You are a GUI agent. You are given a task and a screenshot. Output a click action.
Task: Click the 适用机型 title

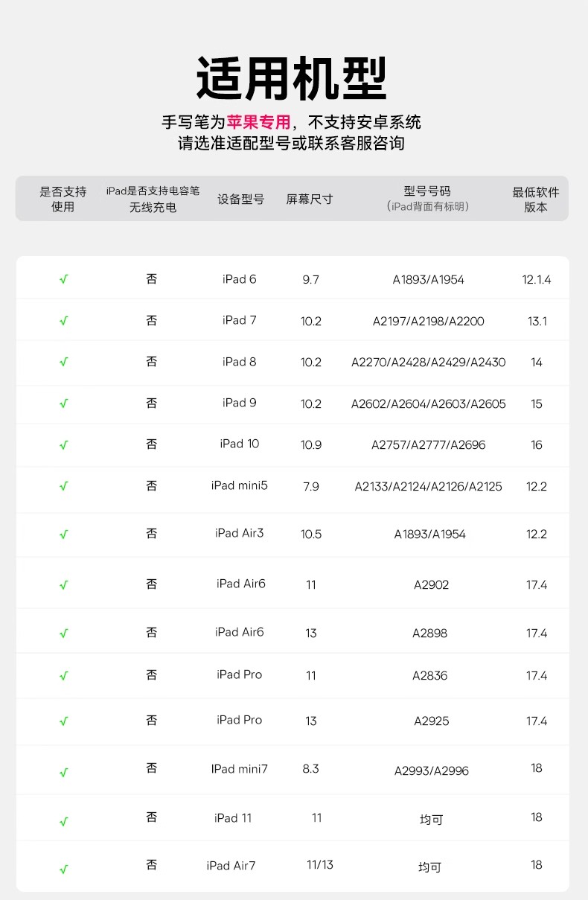click(x=292, y=77)
